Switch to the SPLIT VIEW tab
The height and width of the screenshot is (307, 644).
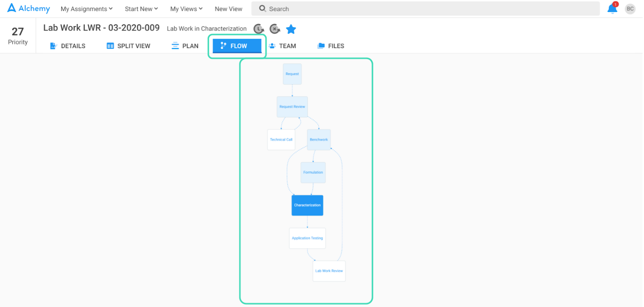[128, 46]
